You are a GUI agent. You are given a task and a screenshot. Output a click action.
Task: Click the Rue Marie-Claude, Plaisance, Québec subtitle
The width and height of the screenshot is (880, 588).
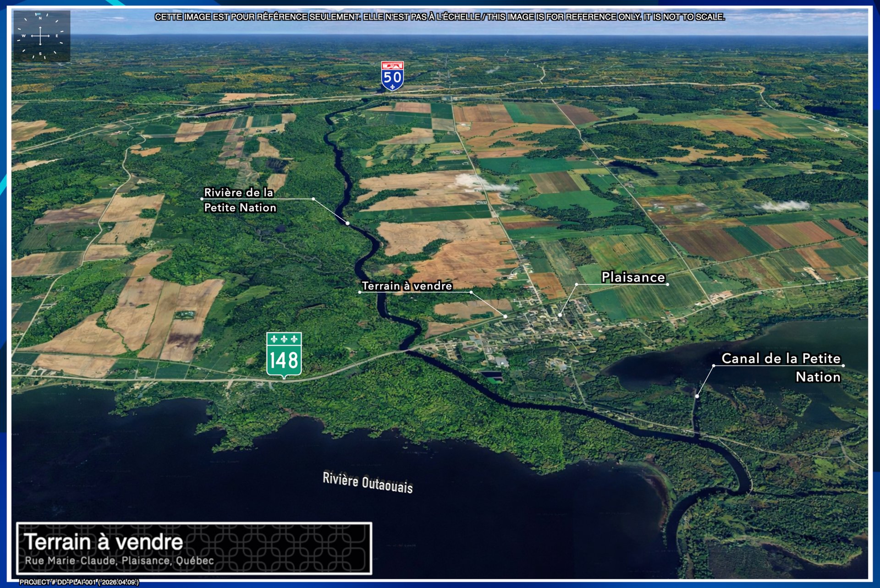pyautogui.click(x=119, y=561)
